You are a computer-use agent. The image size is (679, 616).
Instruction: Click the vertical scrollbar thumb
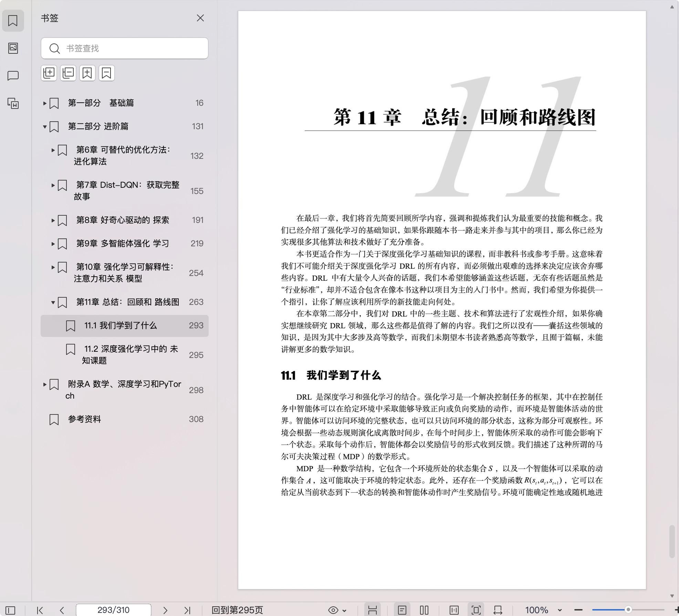672,541
